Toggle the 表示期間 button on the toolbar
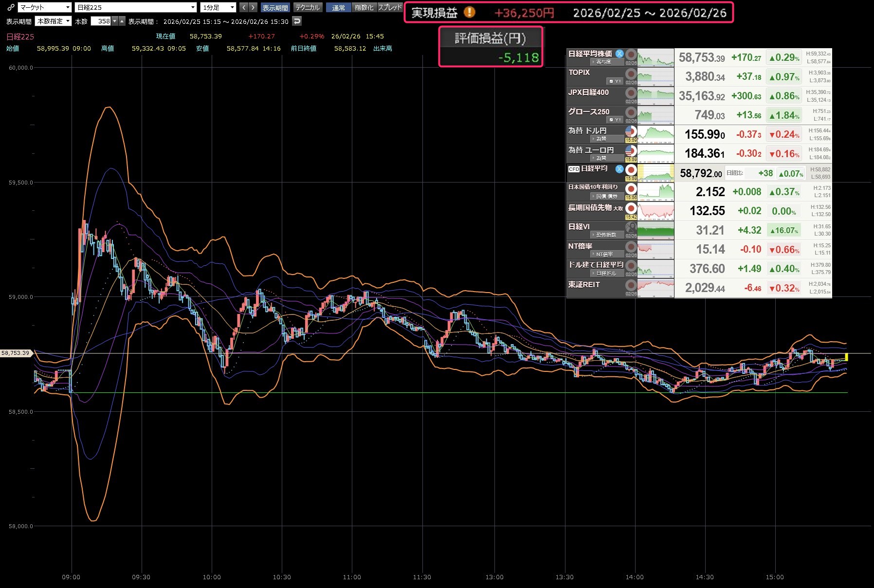Image resolution: width=874 pixels, height=588 pixels. coord(275,7)
